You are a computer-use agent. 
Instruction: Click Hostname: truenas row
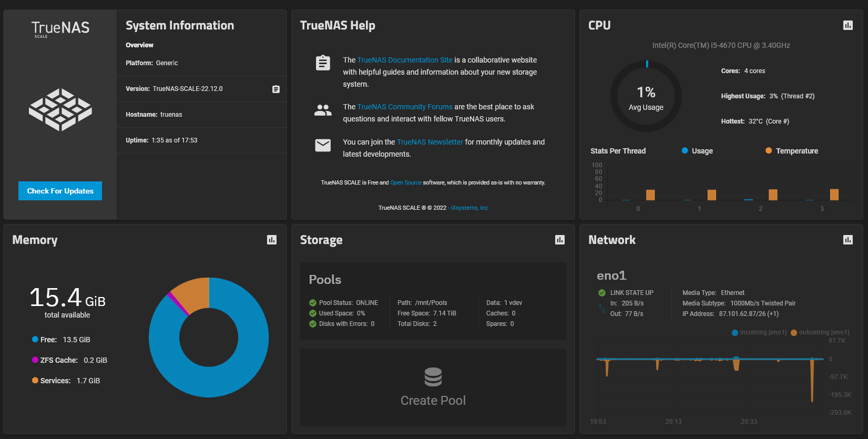[202, 115]
